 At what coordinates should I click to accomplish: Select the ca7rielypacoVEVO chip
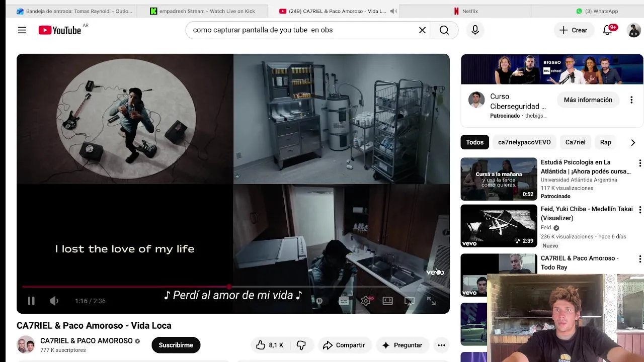click(x=524, y=142)
